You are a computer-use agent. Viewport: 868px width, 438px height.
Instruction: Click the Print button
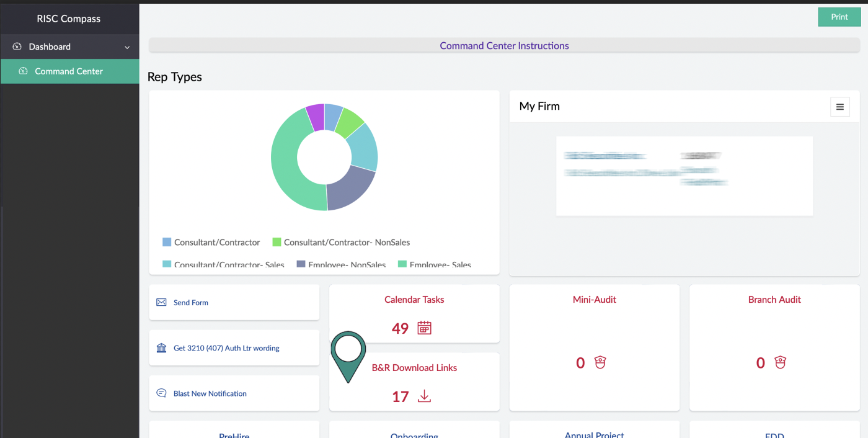839,17
